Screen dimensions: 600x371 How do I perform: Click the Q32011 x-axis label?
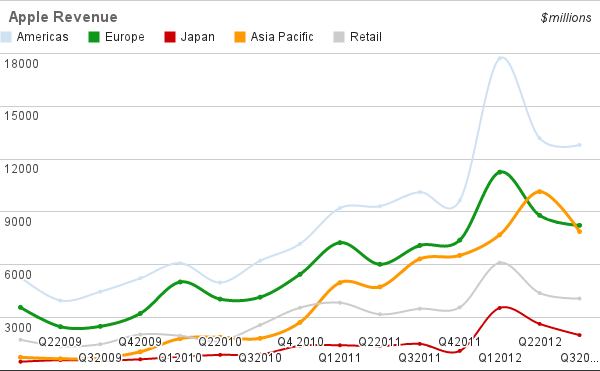point(419,358)
